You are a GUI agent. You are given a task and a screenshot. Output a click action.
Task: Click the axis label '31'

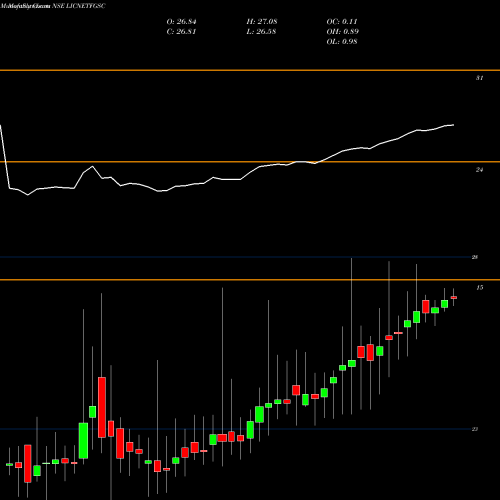(479, 78)
